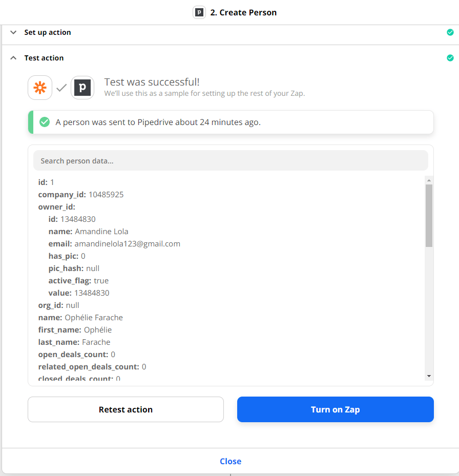Click the top-level owner_id field label
The image size is (459, 476).
point(57,207)
